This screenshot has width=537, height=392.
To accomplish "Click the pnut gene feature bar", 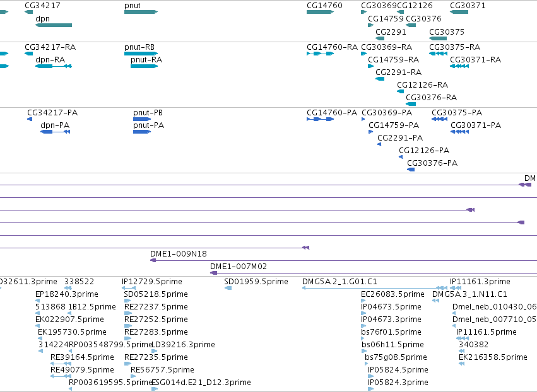I will tap(141, 12).
